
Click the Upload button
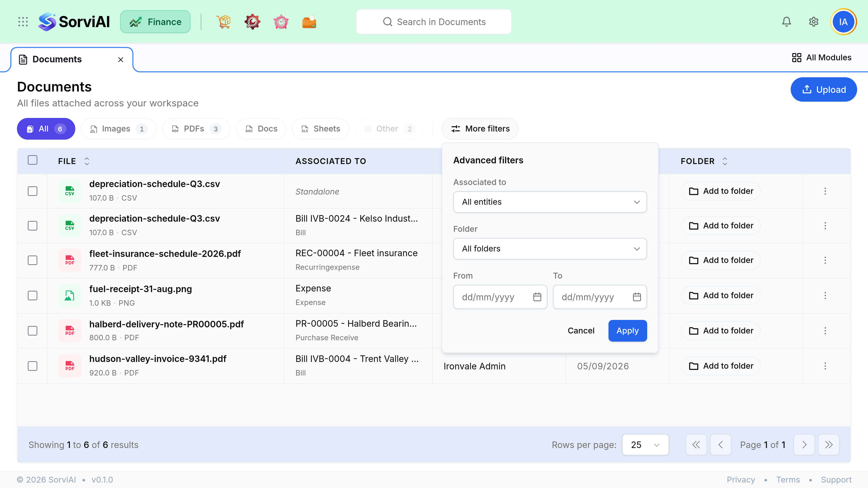[x=823, y=90]
